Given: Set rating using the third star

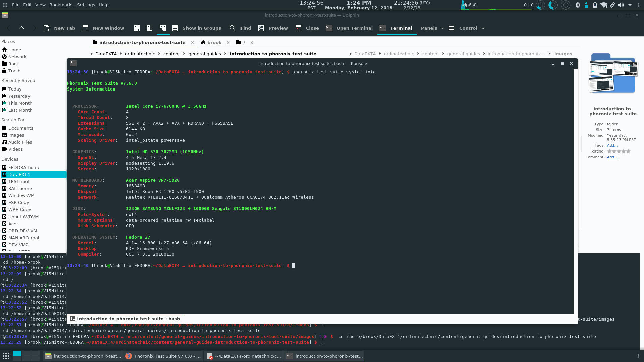Looking at the screenshot, I should (x=619, y=151).
